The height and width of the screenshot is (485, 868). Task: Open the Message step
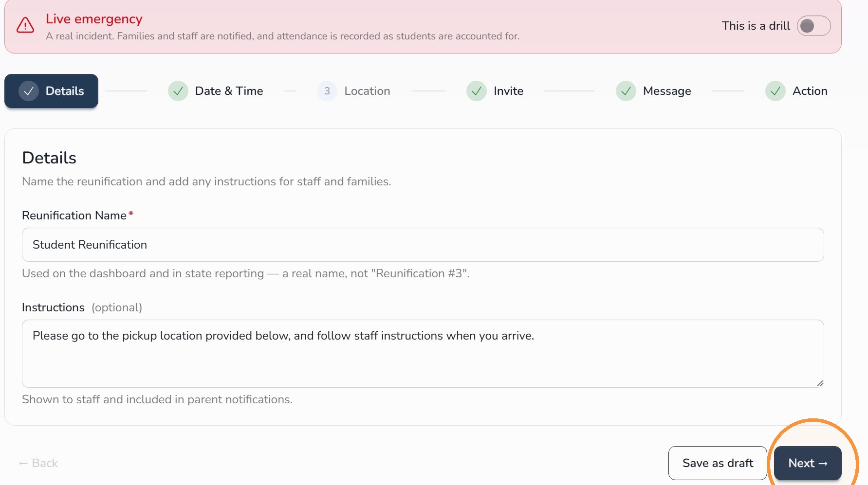tap(654, 91)
